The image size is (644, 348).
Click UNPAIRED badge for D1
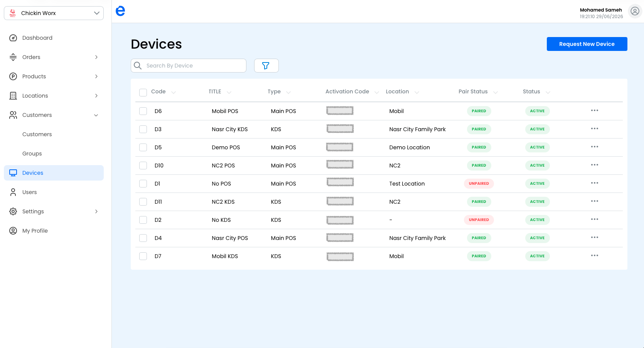[479, 184]
